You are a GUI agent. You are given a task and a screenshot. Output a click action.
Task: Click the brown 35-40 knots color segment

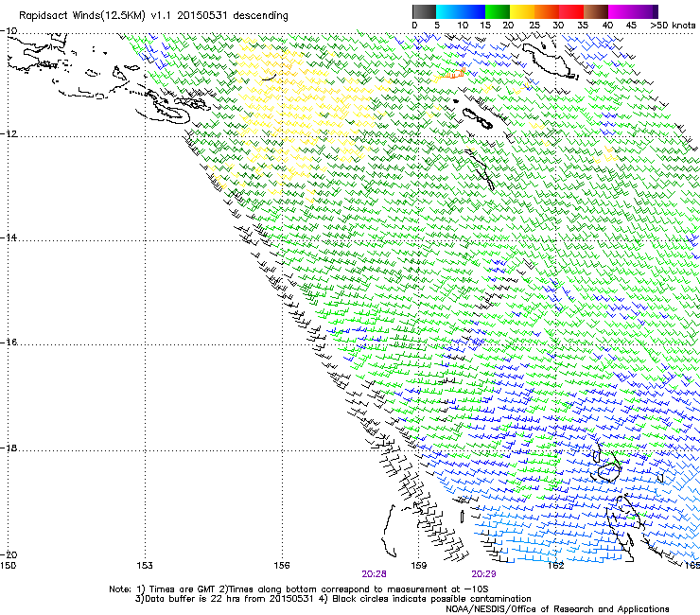coord(596,11)
